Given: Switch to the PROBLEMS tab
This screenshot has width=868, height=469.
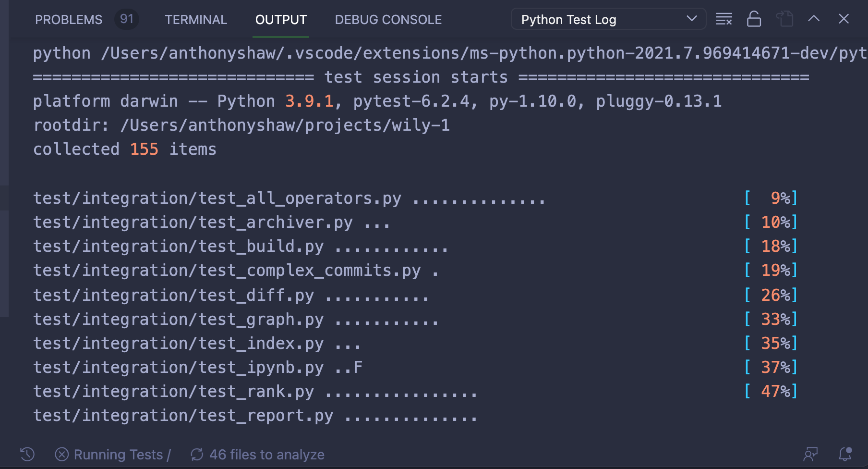Looking at the screenshot, I should click(x=69, y=19).
